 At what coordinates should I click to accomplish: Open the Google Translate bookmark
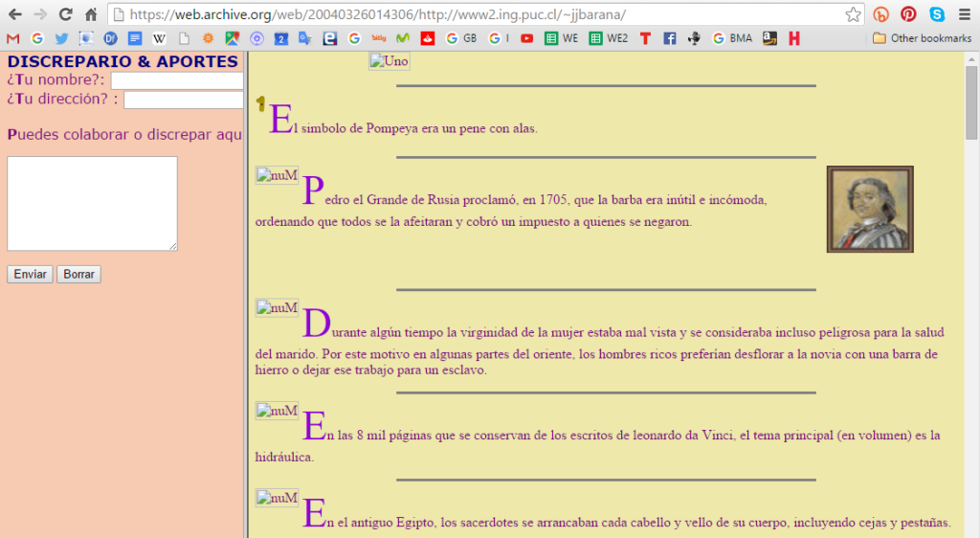tap(305, 38)
